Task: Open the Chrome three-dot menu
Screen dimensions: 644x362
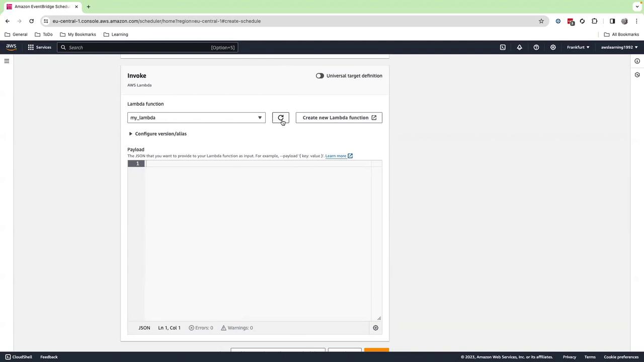Action: pos(636,21)
